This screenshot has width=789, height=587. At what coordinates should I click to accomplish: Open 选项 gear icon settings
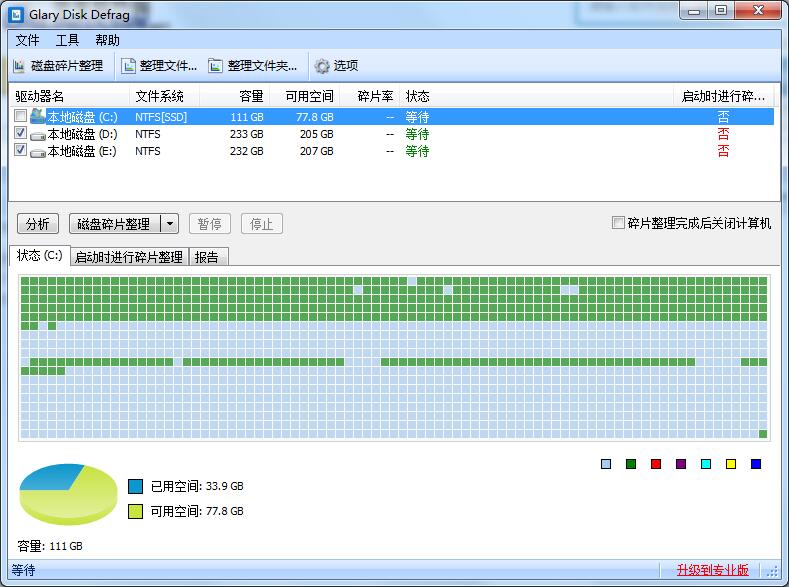pos(322,66)
